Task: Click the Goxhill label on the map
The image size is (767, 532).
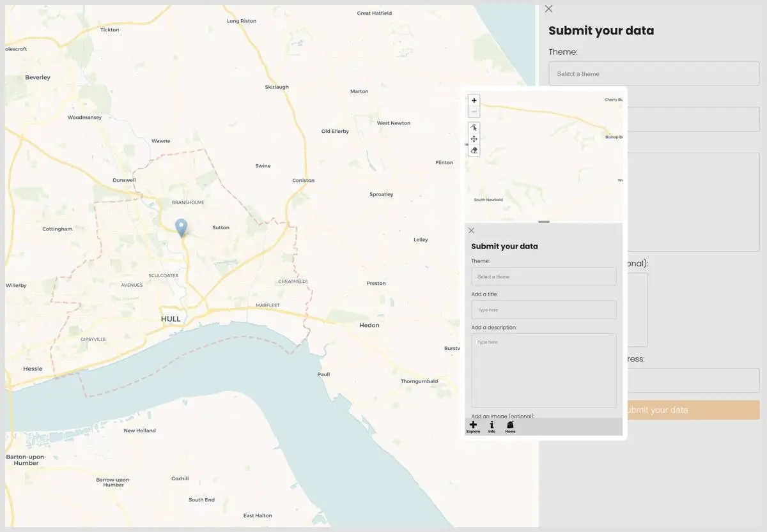Action: tap(180, 478)
